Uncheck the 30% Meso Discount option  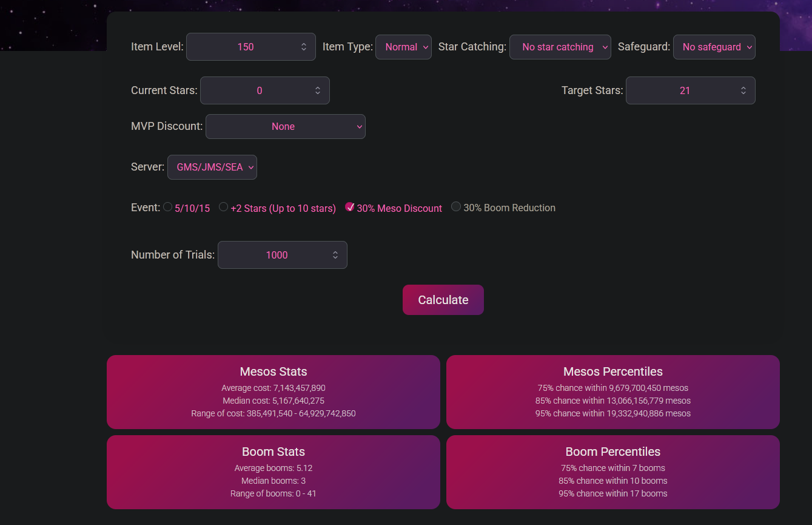coord(350,207)
